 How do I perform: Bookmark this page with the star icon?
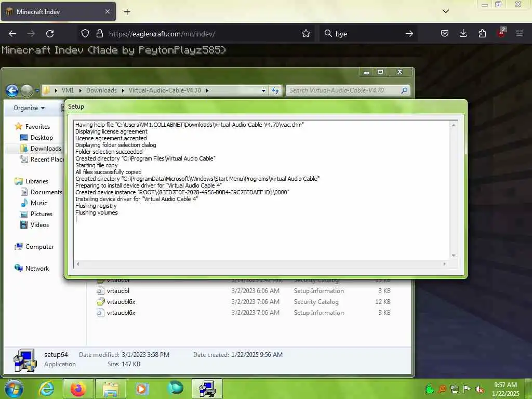305,34
